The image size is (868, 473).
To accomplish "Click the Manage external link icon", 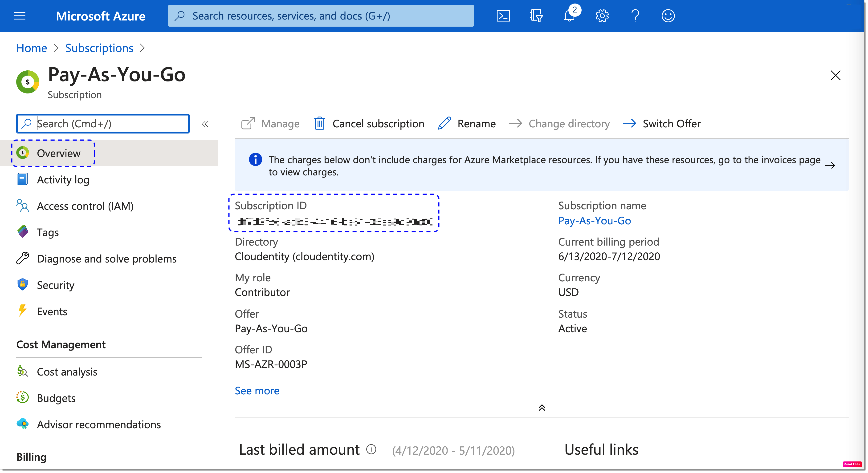I will pos(248,123).
